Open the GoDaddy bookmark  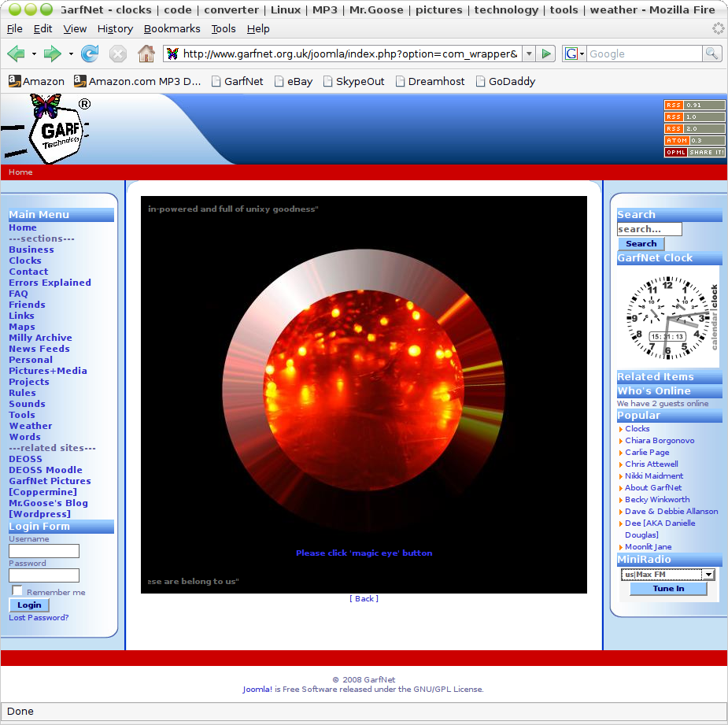coord(505,81)
